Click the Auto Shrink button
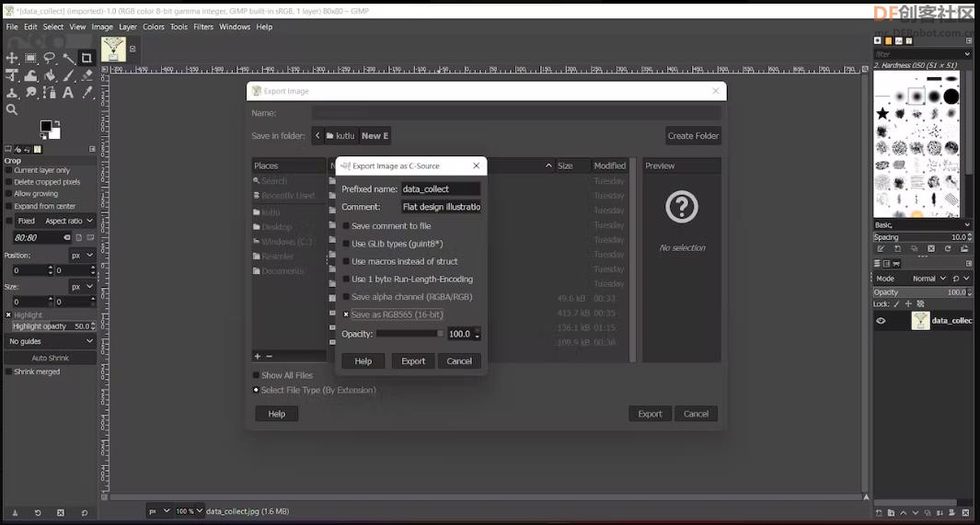 pyautogui.click(x=51, y=358)
